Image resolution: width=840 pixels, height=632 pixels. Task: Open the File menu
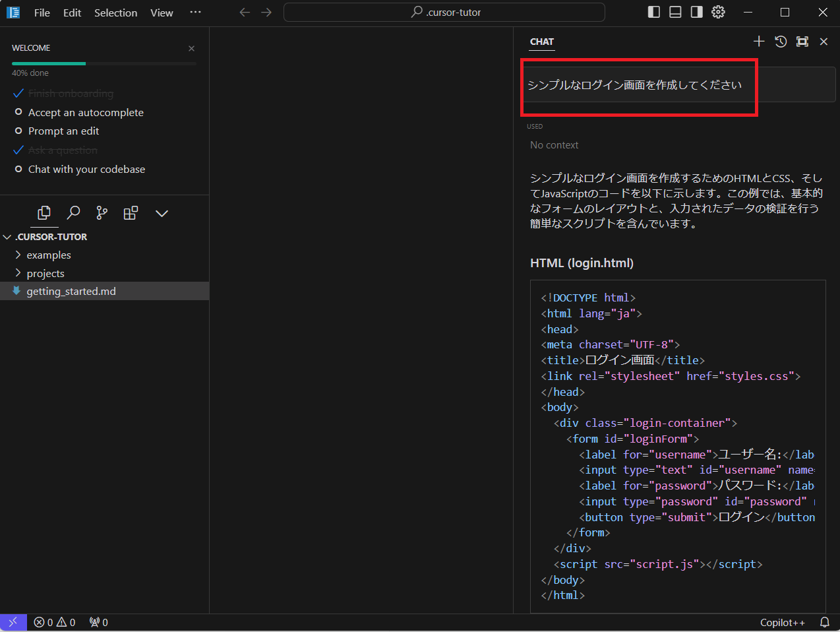[42, 13]
